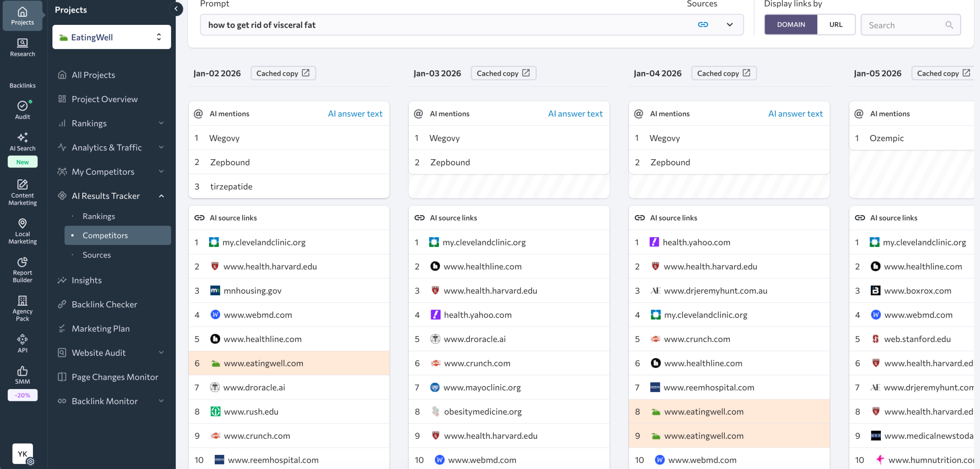
Task: Open the Audit tool in the sidebar
Action: tap(22, 110)
